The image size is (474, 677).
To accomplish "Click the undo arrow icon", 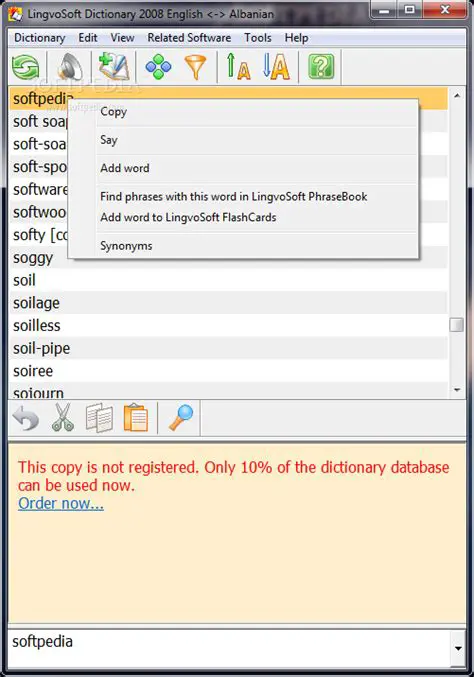I will coord(26,418).
